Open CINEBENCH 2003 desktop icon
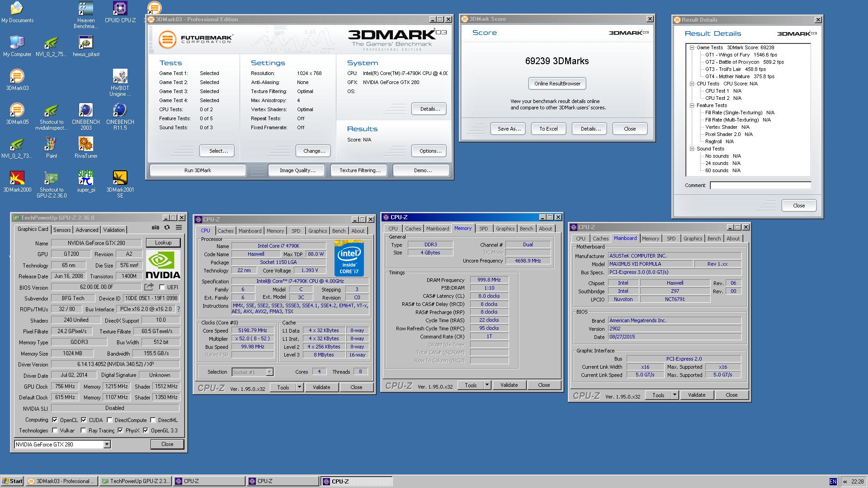 pos(85,117)
